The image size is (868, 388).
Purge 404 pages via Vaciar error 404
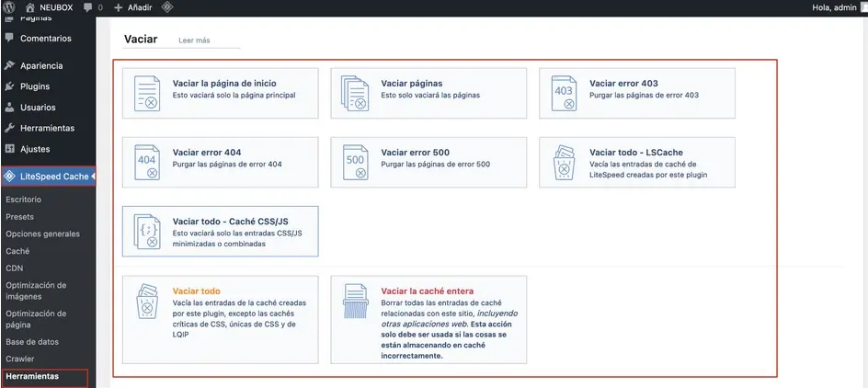[221, 162]
